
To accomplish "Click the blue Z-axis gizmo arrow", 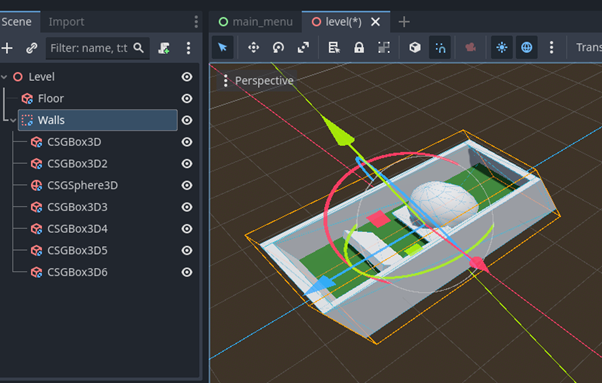I will click(x=321, y=286).
